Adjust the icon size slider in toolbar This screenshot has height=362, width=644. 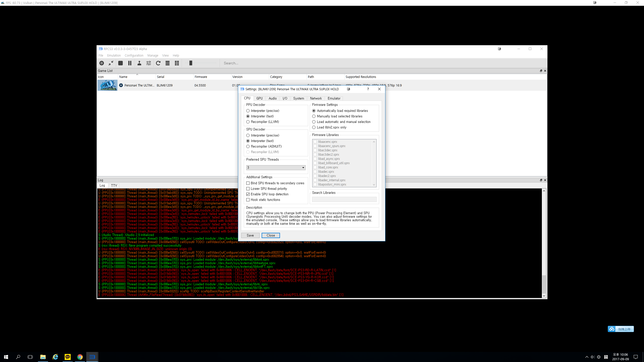pos(191,63)
